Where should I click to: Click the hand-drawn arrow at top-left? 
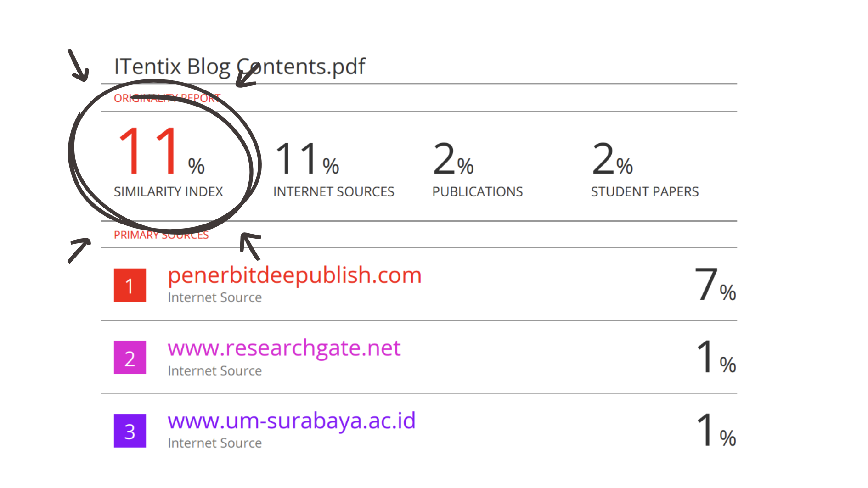pos(78,65)
